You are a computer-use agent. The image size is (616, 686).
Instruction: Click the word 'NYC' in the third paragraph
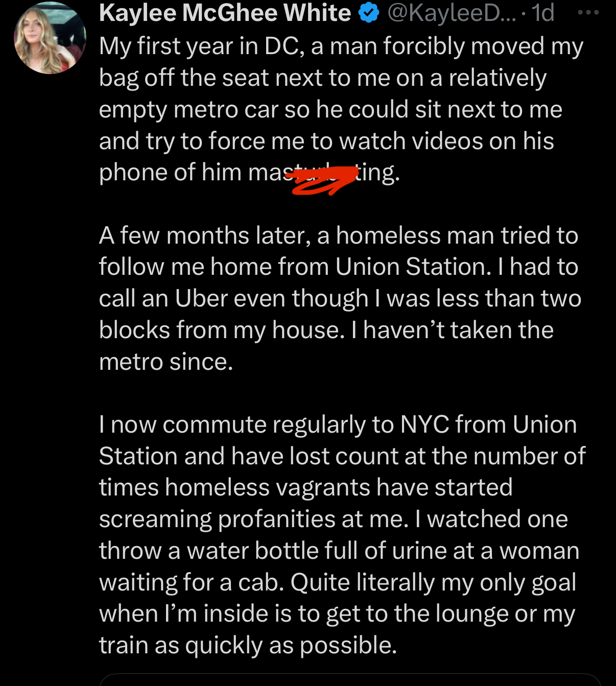tap(424, 425)
